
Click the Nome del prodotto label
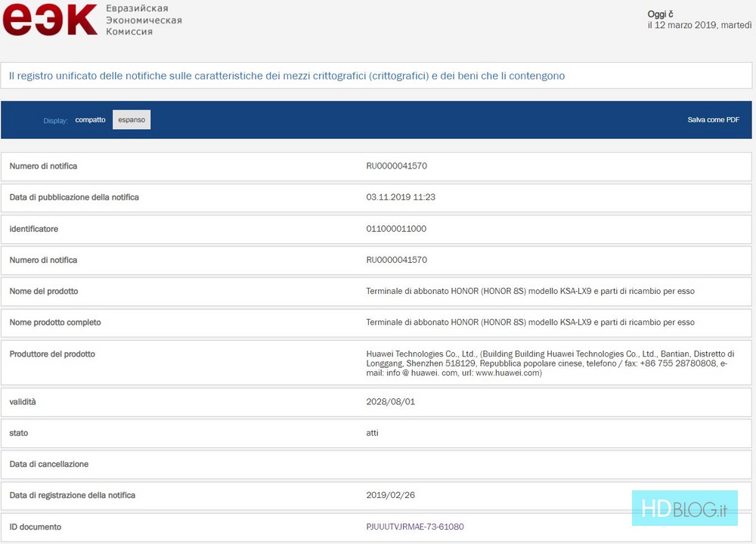click(44, 291)
